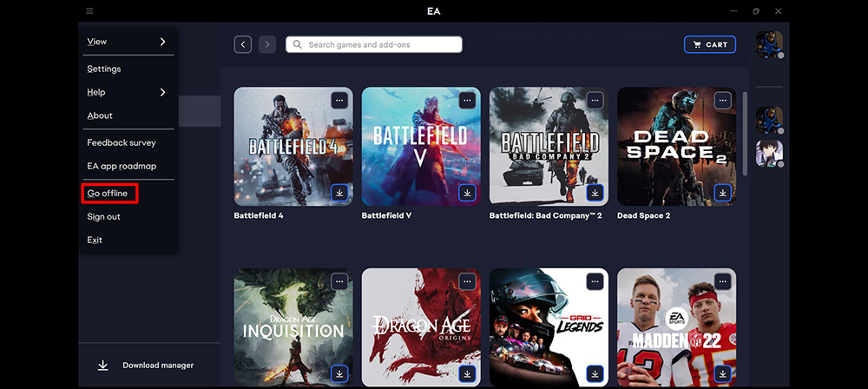Click the search magnifier icon
Image resolution: width=868 pixels, height=389 pixels.
[x=297, y=44]
